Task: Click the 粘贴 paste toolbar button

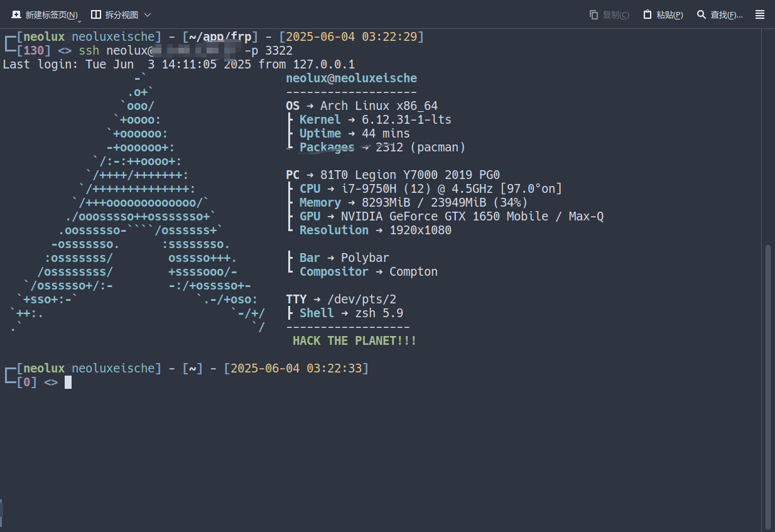Action: tap(663, 14)
